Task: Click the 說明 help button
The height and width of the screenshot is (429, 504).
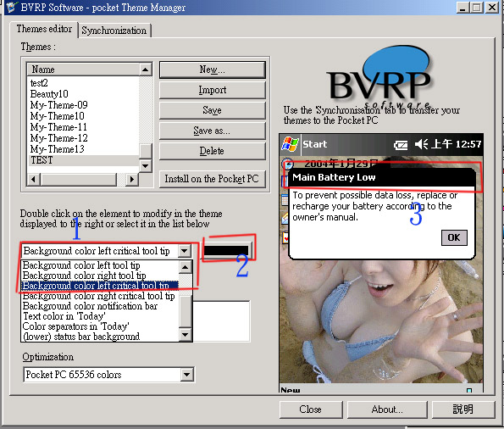Action: (x=462, y=409)
